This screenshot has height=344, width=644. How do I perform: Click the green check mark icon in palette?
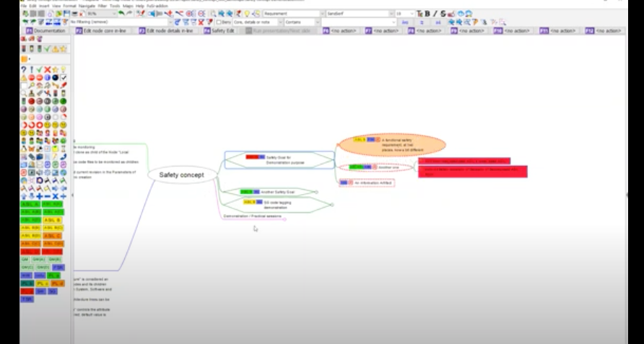coord(40,70)
